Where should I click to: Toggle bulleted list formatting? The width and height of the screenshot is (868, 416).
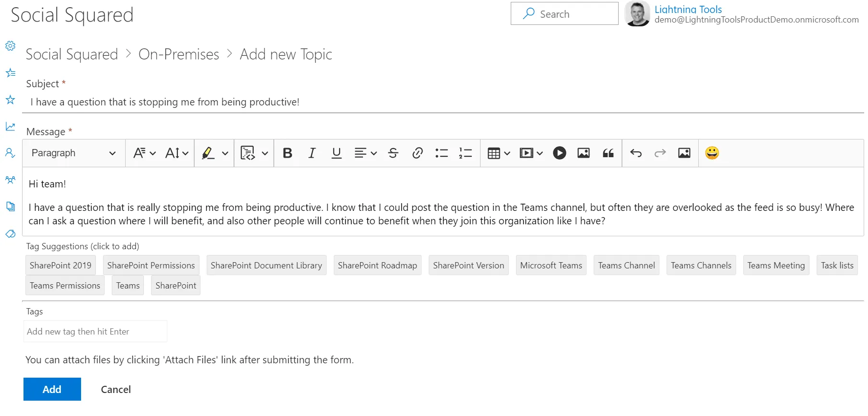441,153
